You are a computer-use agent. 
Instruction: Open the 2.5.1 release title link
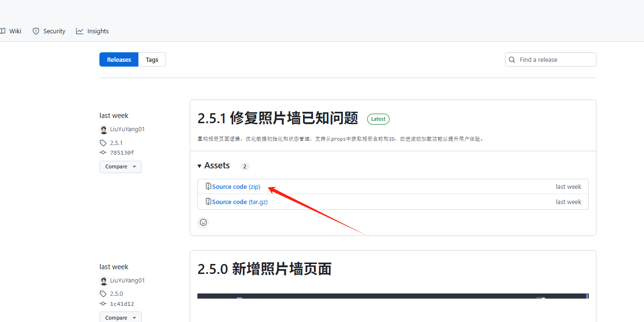click(x=278, y=118)
